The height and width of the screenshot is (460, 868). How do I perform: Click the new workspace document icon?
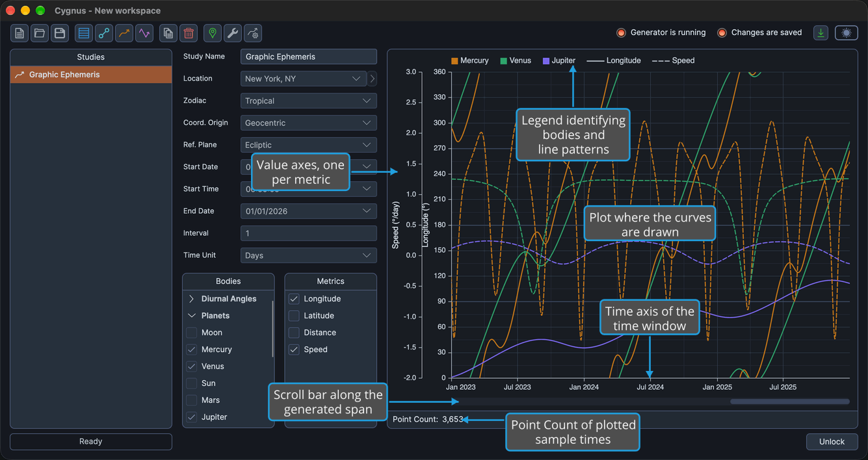pos(20,33)
